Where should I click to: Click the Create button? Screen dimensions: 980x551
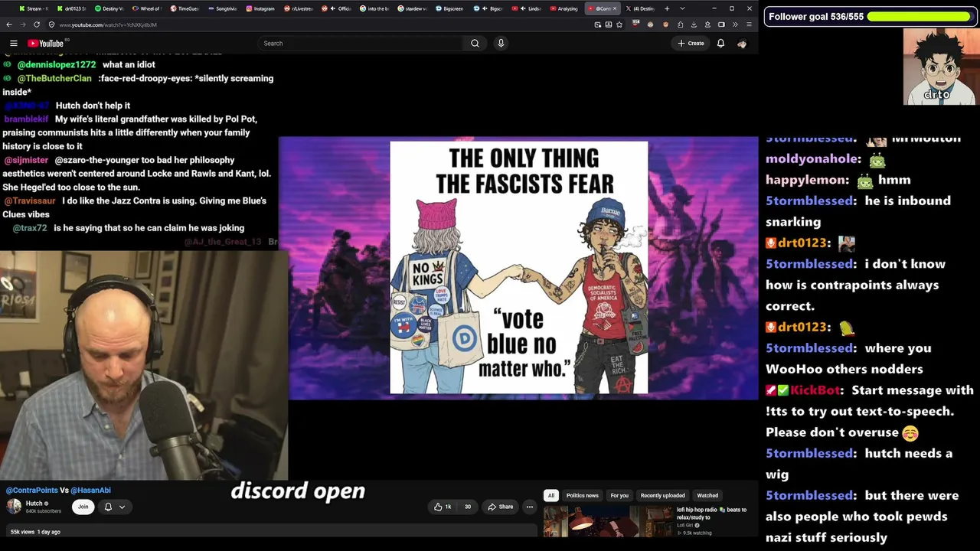click(691, 44)
